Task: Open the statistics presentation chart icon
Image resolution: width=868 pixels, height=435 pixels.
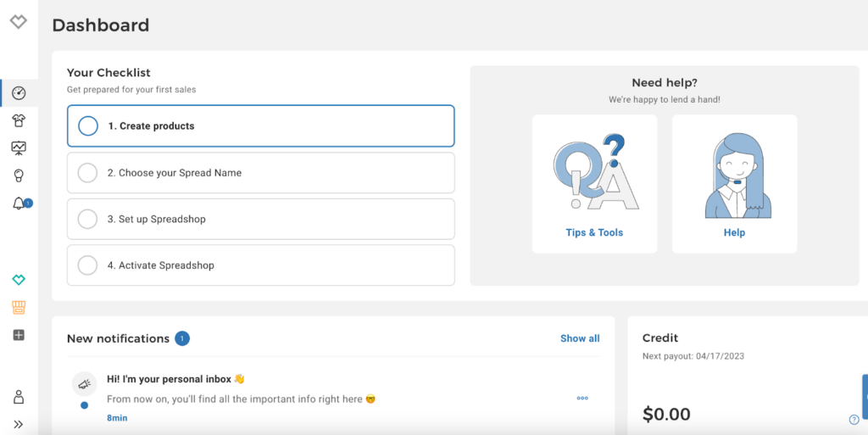Action: (x=19, y=148)
